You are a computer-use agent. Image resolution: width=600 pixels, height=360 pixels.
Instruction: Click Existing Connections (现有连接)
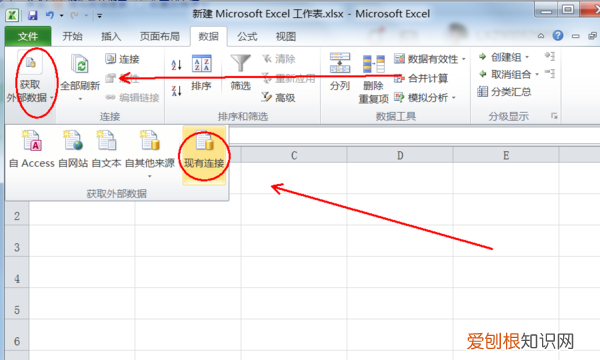(204, 155)
